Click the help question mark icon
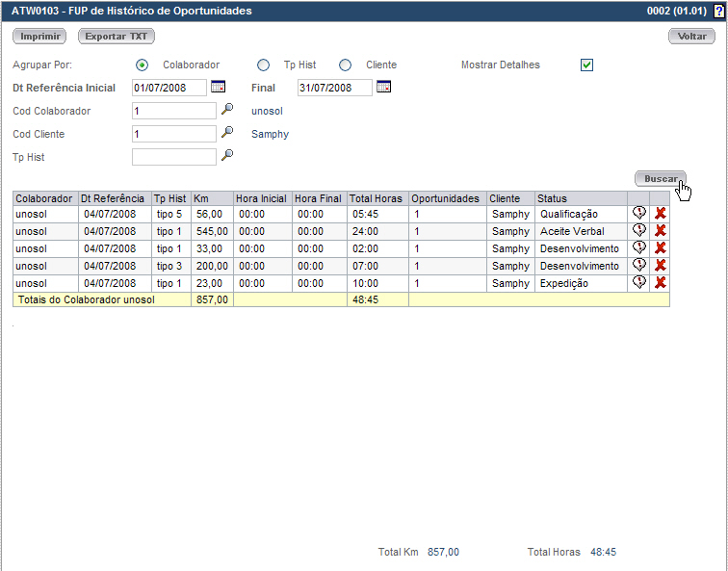728x571 pixels. tap(718, 12)
